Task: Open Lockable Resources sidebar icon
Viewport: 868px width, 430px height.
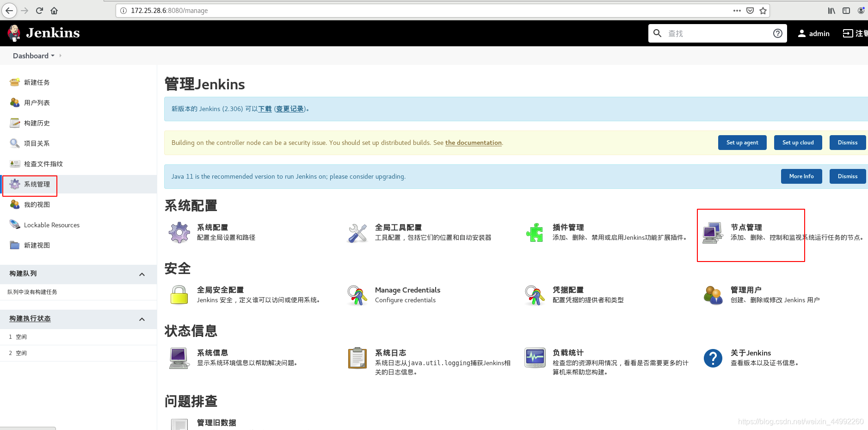Action: point(15,225)
